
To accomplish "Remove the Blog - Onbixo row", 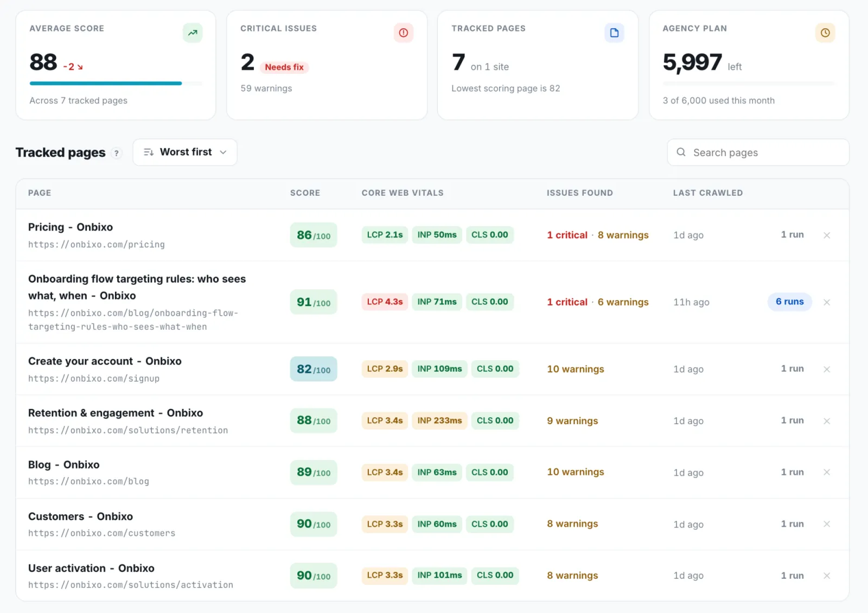I will coord(827,472).
